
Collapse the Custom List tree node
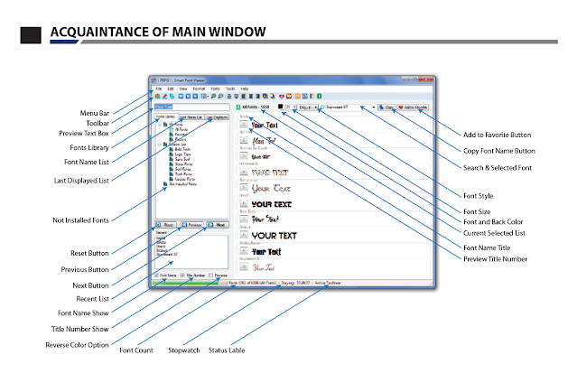(x=159, y=145)
